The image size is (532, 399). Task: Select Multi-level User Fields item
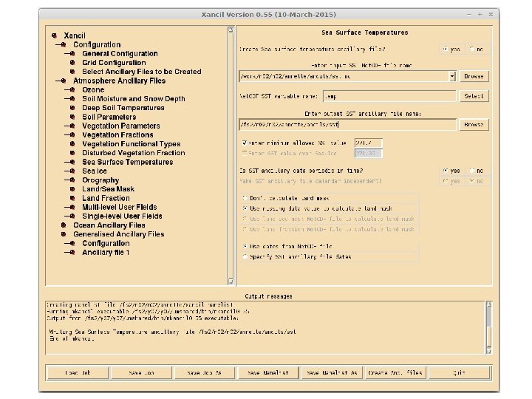120,207
